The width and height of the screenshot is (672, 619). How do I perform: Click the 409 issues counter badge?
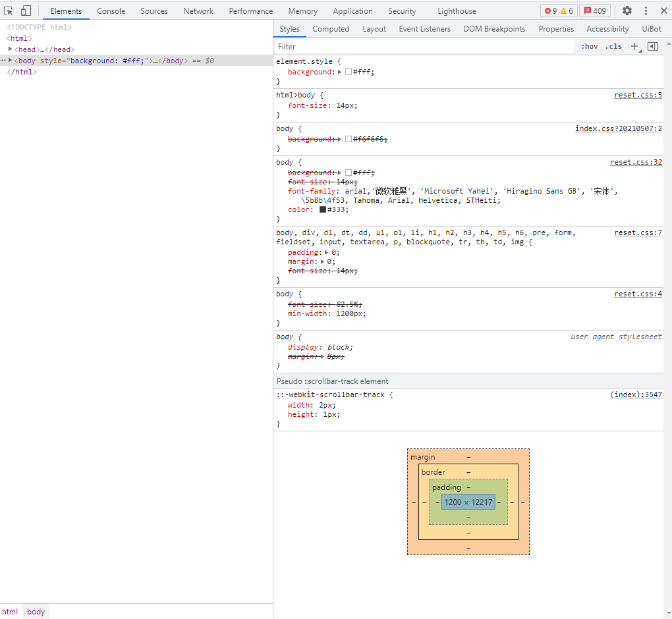pos(595,11)
